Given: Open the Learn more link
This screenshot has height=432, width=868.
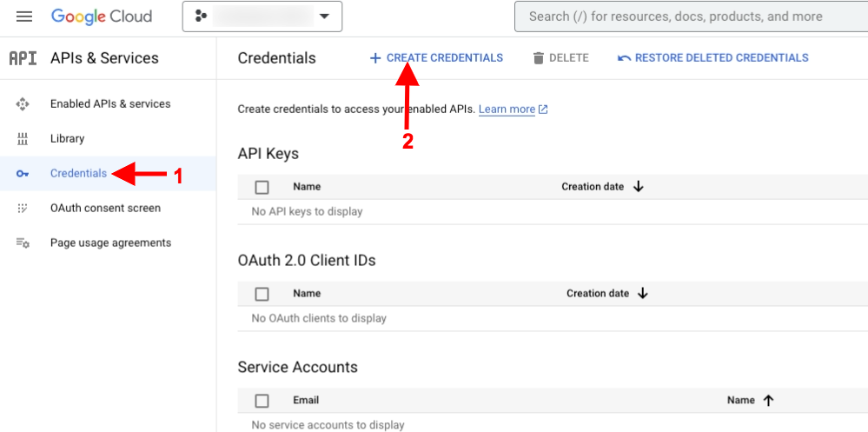Looking at the screenshot, I should pyautogui.click(x=507, y=110).
